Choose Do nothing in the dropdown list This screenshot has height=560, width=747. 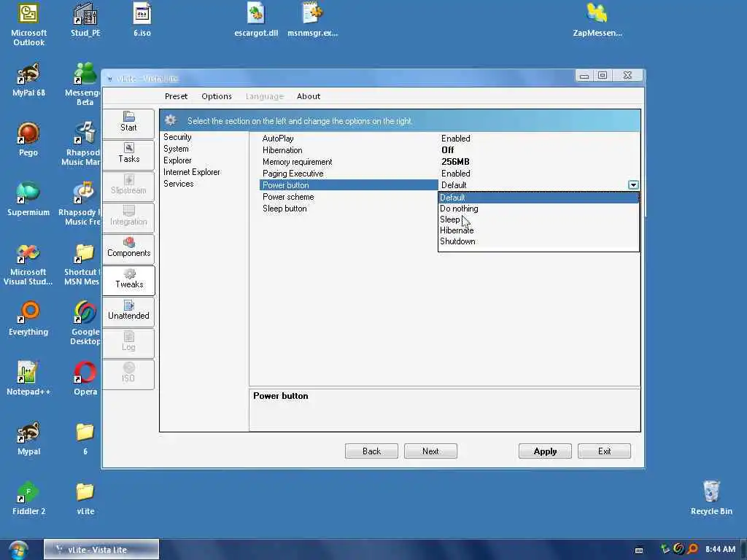pyautogui.click(x=538, y=209)
